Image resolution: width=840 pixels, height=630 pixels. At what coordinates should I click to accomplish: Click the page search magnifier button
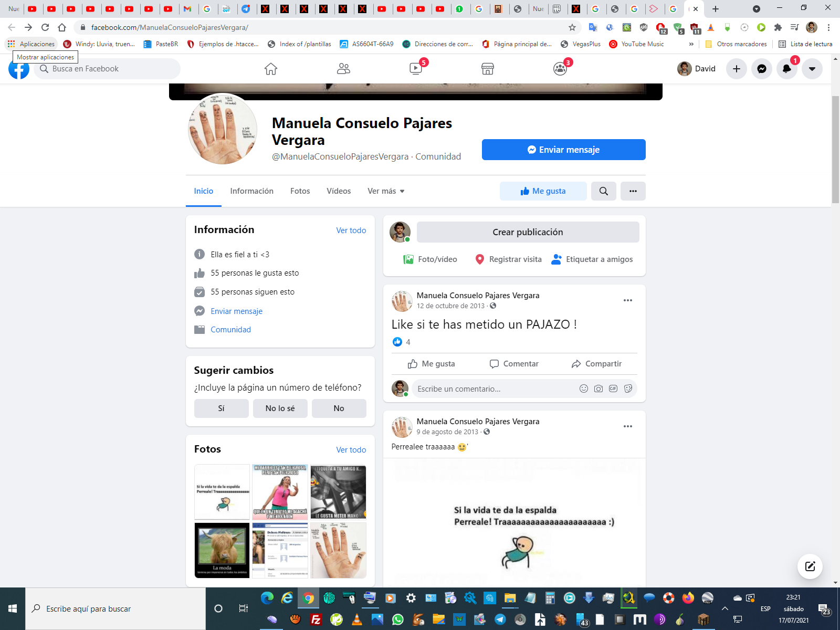pyautogui.click(x=604, y=191)
